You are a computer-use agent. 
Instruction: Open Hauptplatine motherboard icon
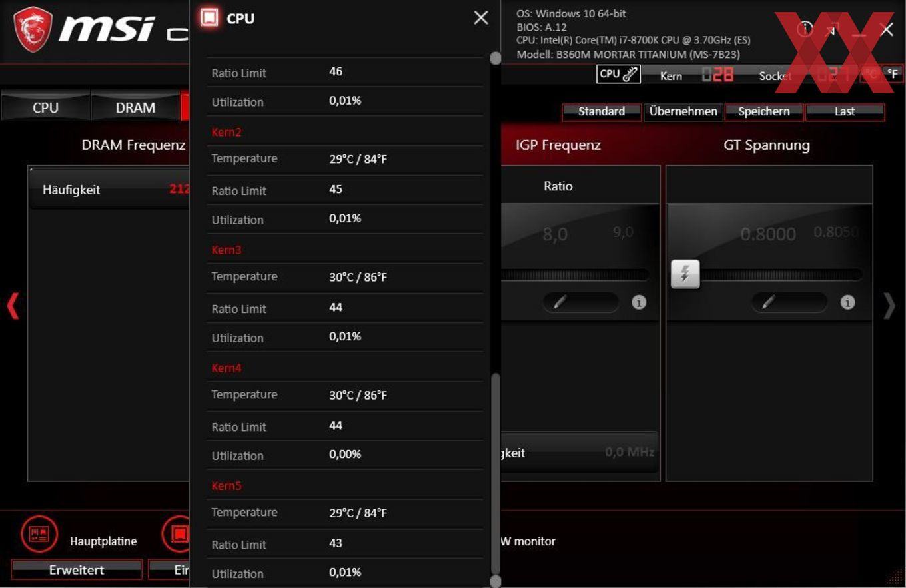click(x=39, y=535)
